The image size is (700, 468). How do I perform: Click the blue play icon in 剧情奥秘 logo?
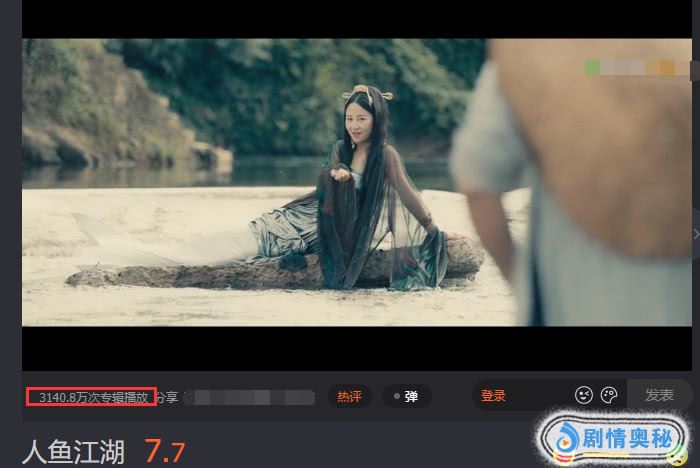tap(568, 437)
